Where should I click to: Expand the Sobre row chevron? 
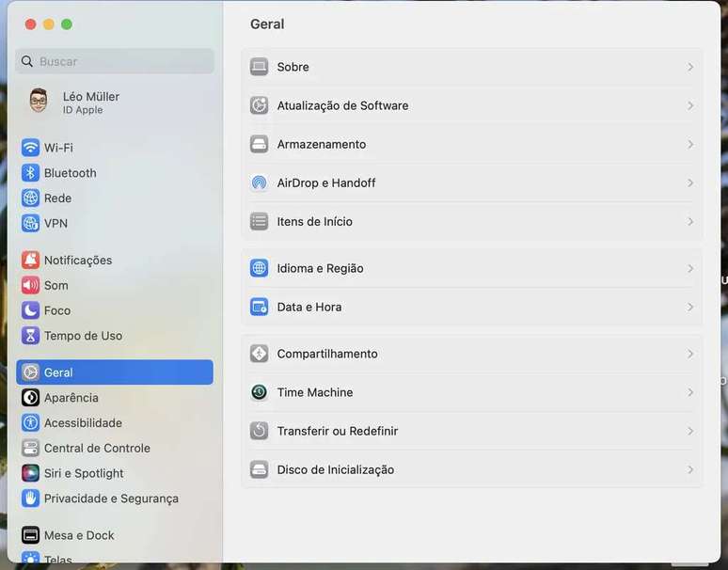click(x=690, y=67)
